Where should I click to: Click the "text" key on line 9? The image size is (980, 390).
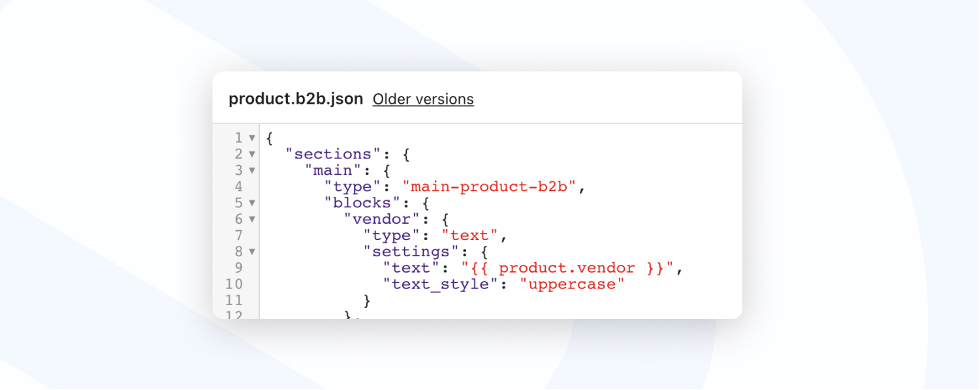411,268
